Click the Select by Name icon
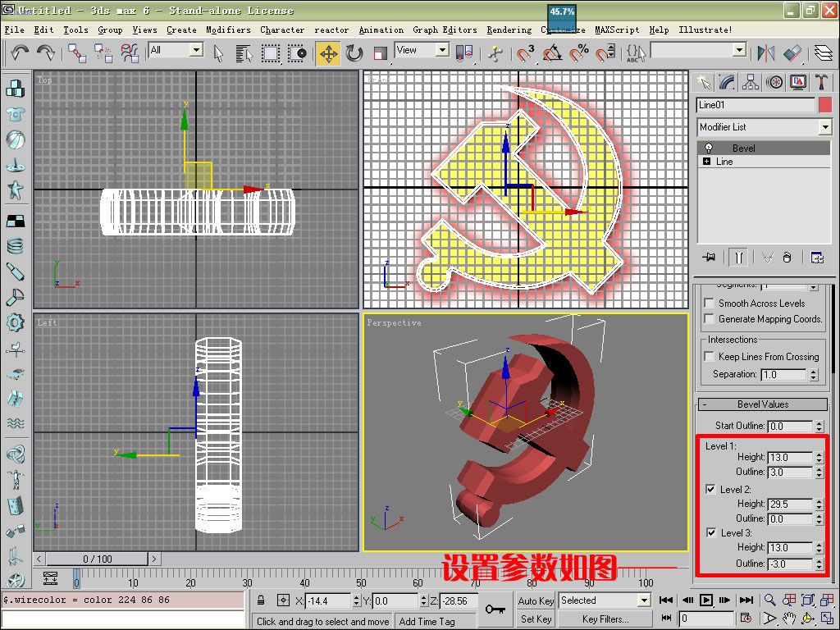The height and width of the screenshot is (630, 840). pyautogui.click(x=244, y=53)
